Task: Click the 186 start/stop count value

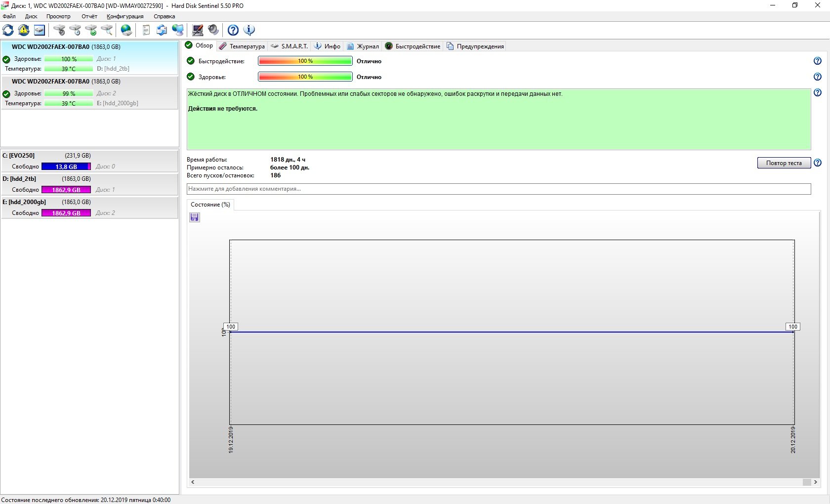Action: 275,175
